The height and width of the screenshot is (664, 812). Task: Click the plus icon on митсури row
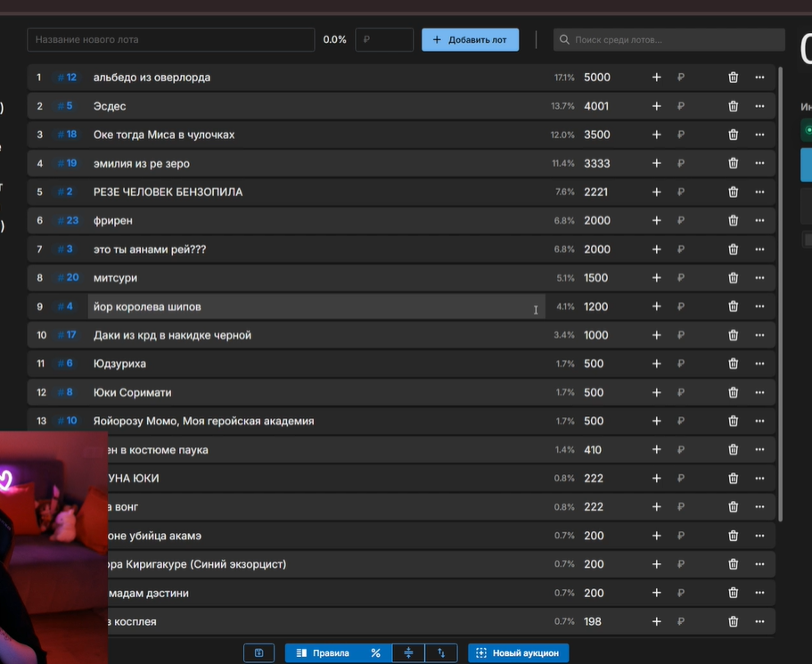(x=656, y=277)
